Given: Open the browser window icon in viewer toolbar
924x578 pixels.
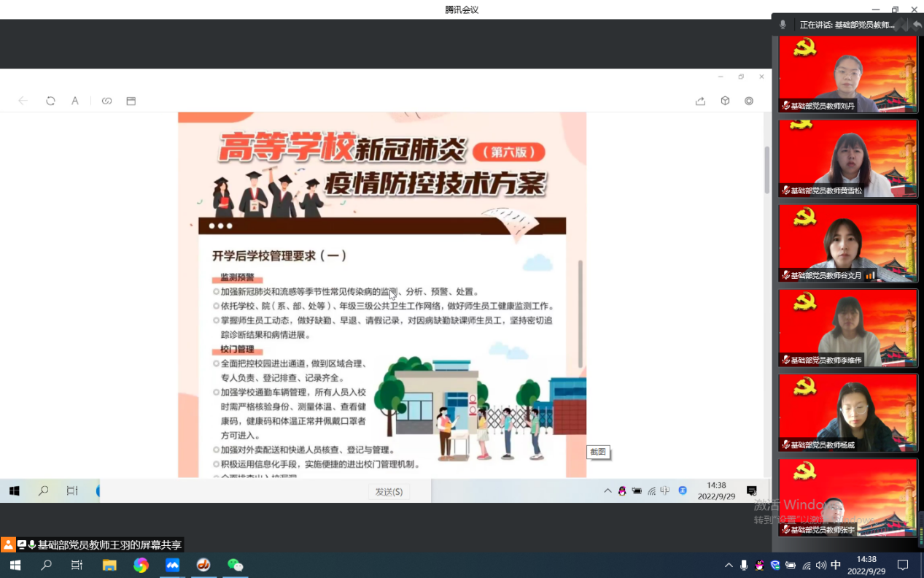Looking at the screenshot, I should [131, 101].
